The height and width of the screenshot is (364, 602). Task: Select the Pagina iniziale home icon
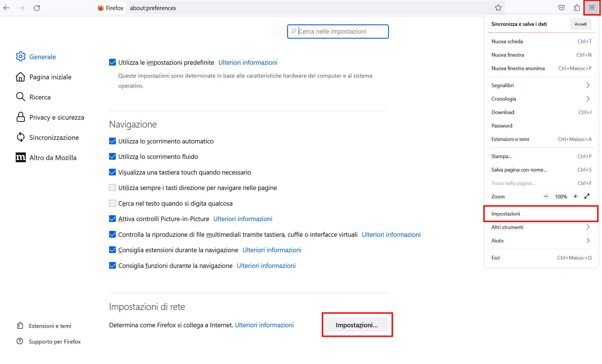(x=21, y=77)
